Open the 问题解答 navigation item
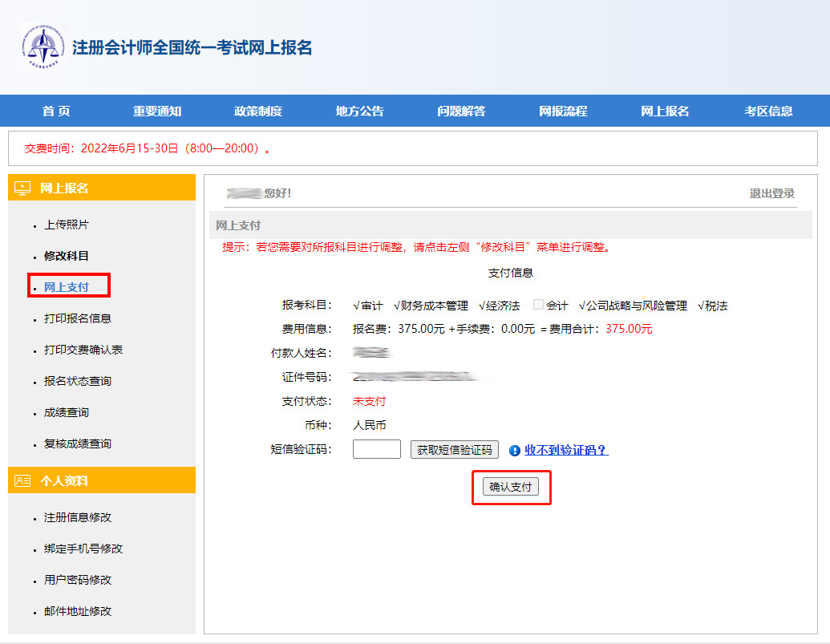This screenshot has height=644, width=830. (461, 111)
